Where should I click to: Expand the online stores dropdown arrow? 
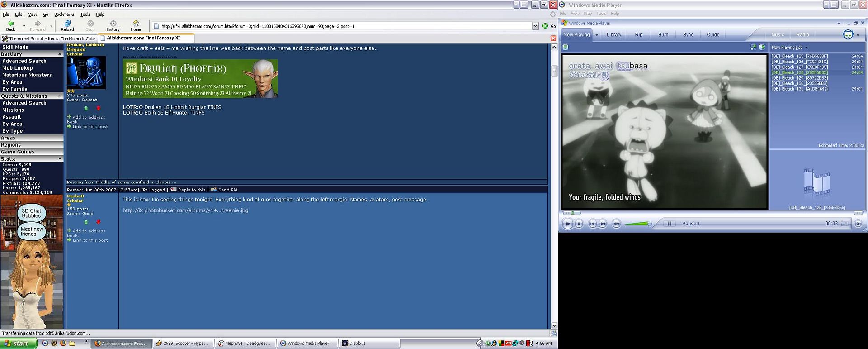tap(858, 35)
